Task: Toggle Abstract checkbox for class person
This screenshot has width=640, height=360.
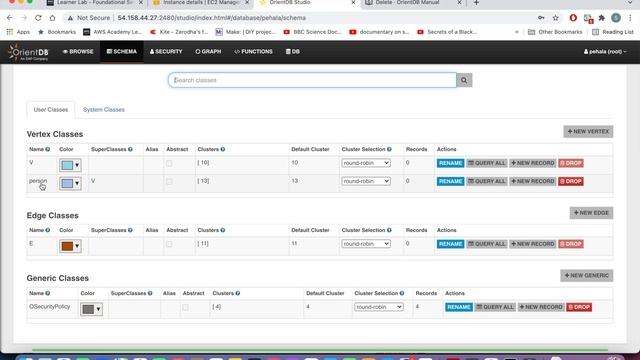Action: point(169,181)
